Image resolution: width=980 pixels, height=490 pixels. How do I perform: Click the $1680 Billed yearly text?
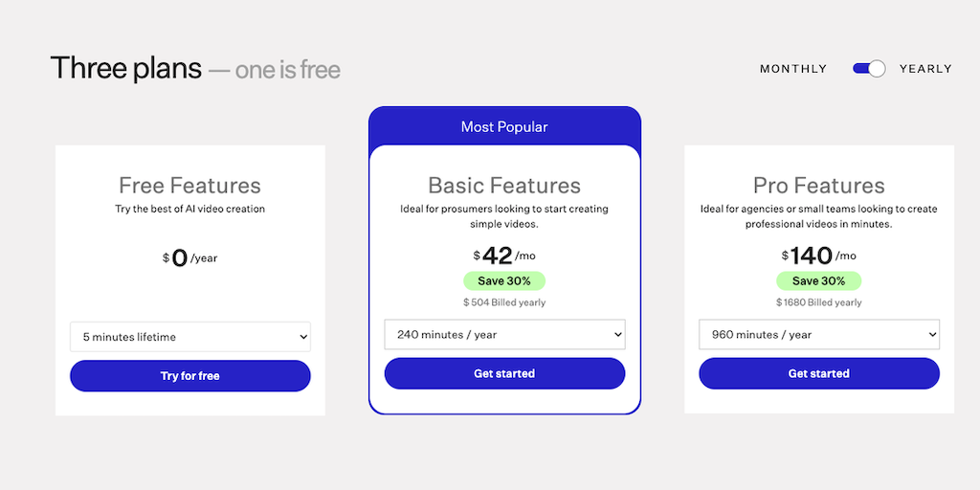pos(819,302)
